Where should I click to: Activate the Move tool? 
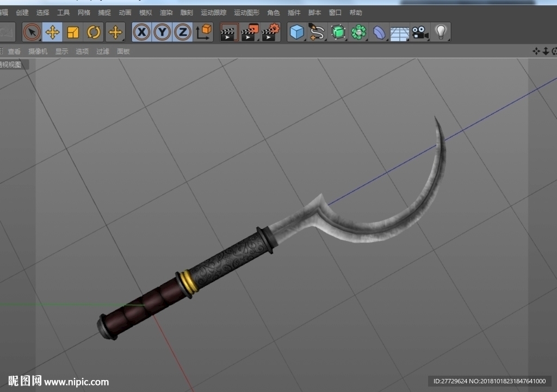pyautogui.click(x=53, y=32)
